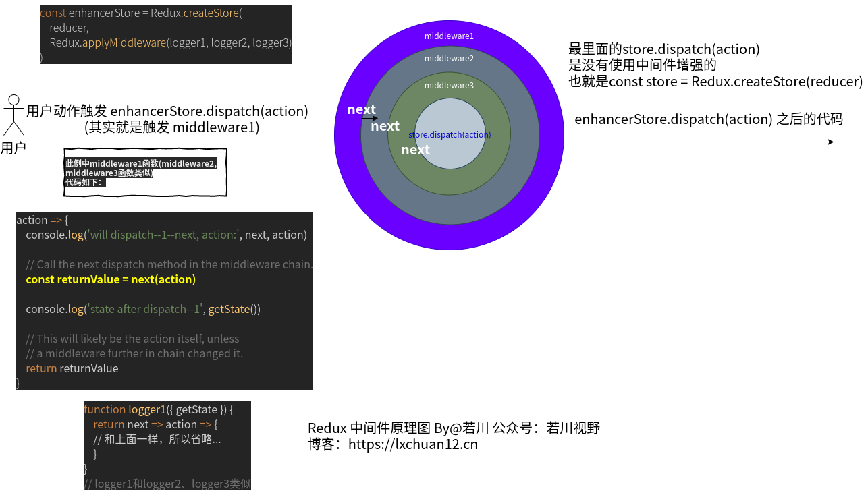Click the 也就是const store = Redux.createStore(reducer) line
This screenshot has height=493, width=868.
716,82
